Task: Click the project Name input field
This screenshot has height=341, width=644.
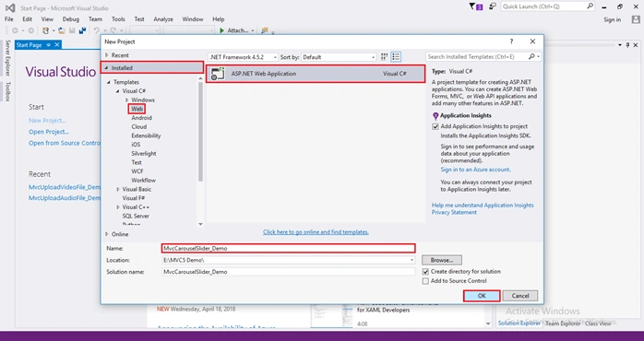Action: point(288,248)
